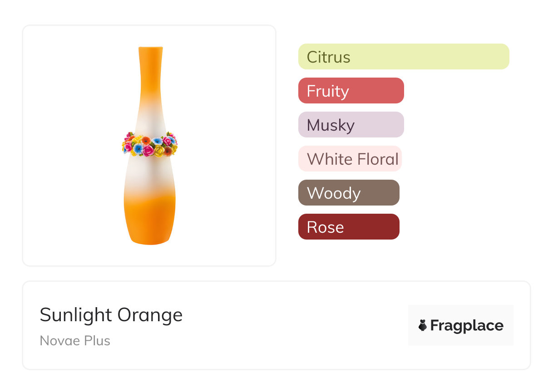Click the Fragplace wordmark text
The image size is (553, 392).
point(466,325)
